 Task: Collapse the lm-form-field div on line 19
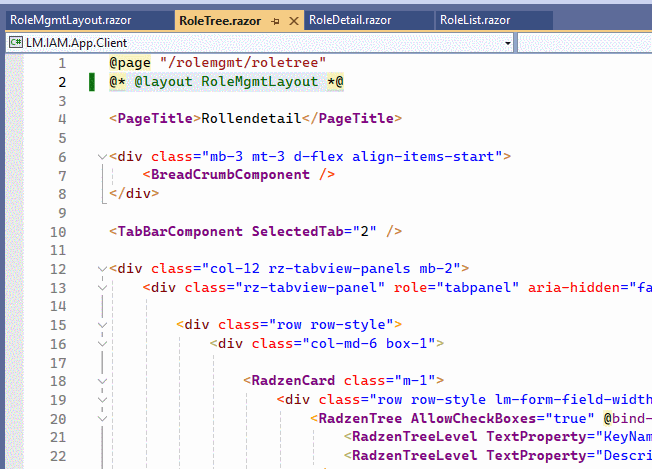click(102, 400)
